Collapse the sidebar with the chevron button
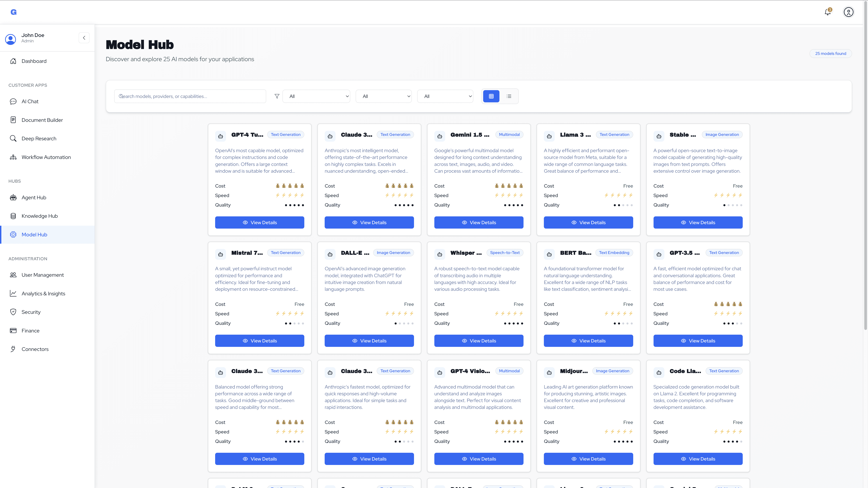This screenshot has height=488, width=868. coord(84,38)
